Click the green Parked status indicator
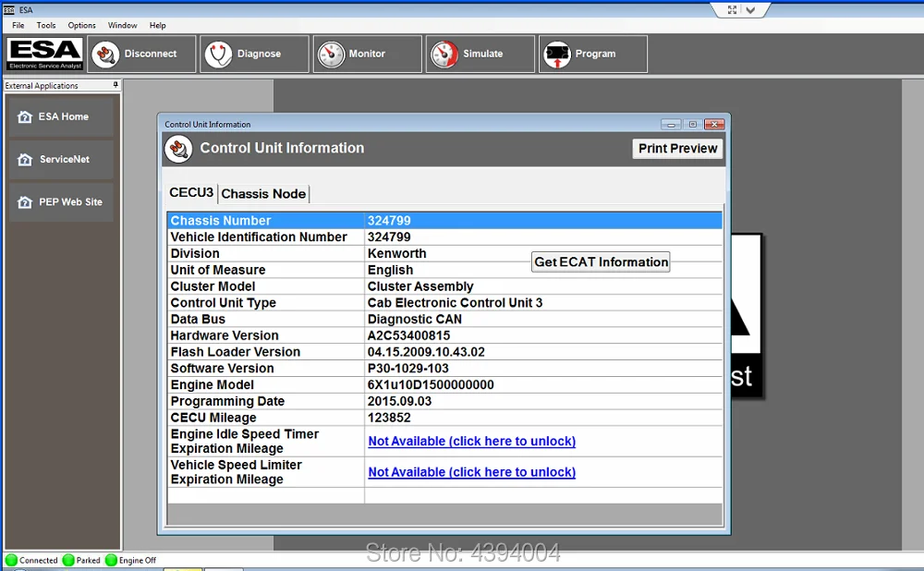This screenshot has width=924, height=571. click(68, 560)
